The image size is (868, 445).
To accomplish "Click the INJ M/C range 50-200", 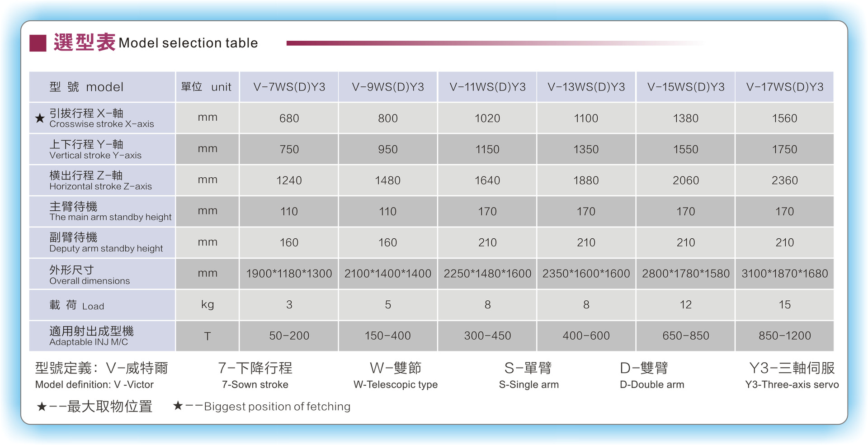I will 289,336.
